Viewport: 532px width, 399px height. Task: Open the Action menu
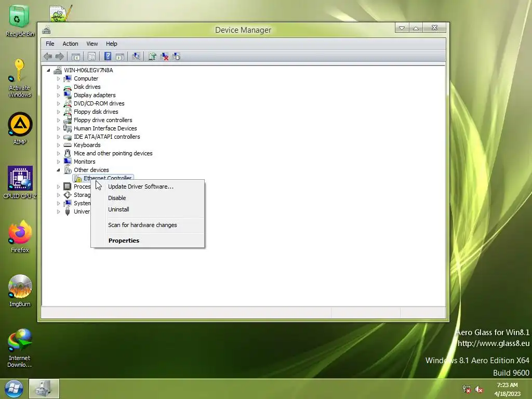pos(70,44)
